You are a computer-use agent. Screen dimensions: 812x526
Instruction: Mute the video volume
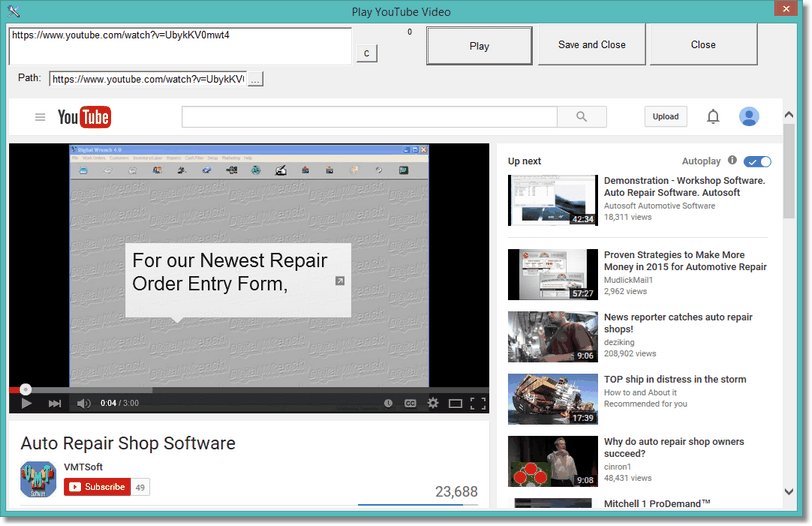(84, 403)
